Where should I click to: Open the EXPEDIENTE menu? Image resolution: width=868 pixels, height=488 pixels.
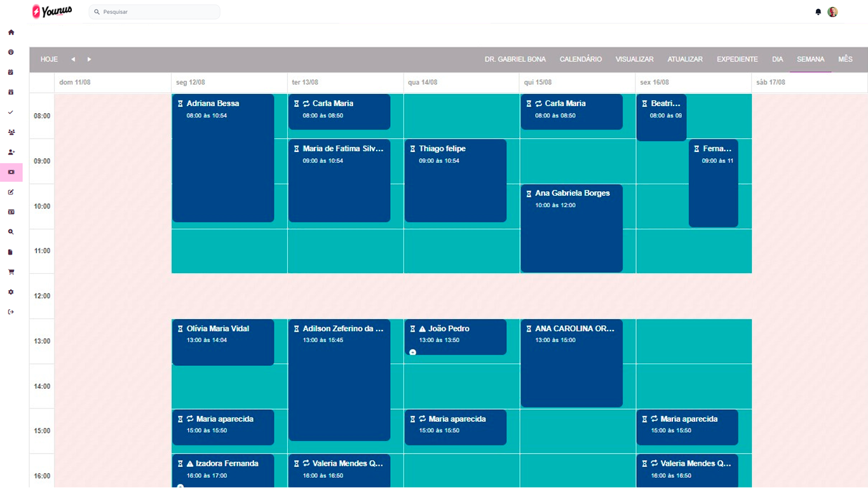coord(737,60)
